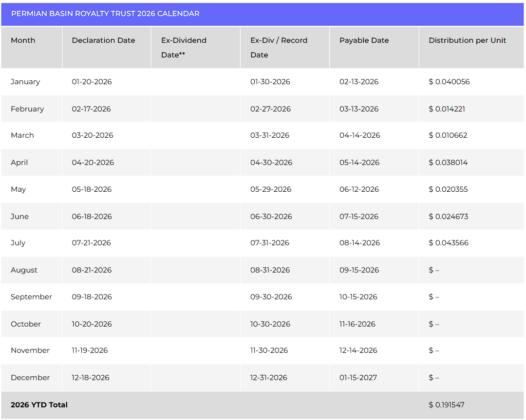This screenshot has width=526, height=420.
Task: Select distribution value $ 0.040056
Action: (x=449, y=82)
